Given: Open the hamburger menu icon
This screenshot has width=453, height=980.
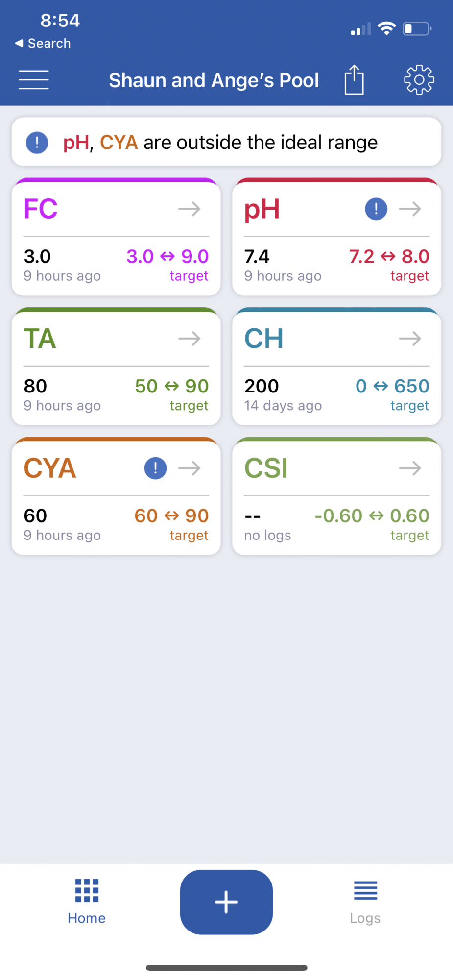Looking at the screenshot, I should pyautogui.click(x=33, y=80).
